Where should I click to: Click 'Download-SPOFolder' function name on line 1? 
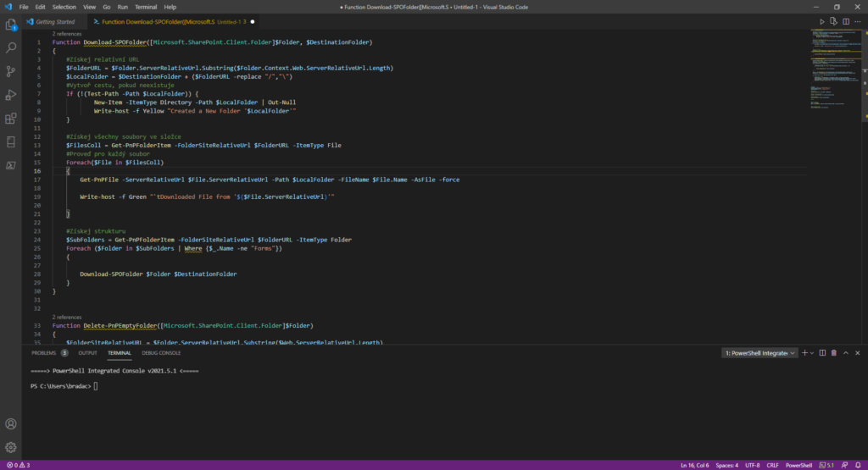[115, 42]
